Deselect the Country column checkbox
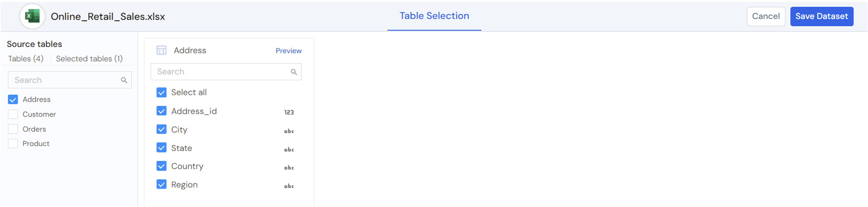This screenshot has height=207, width=868. [x=161, y=166]
